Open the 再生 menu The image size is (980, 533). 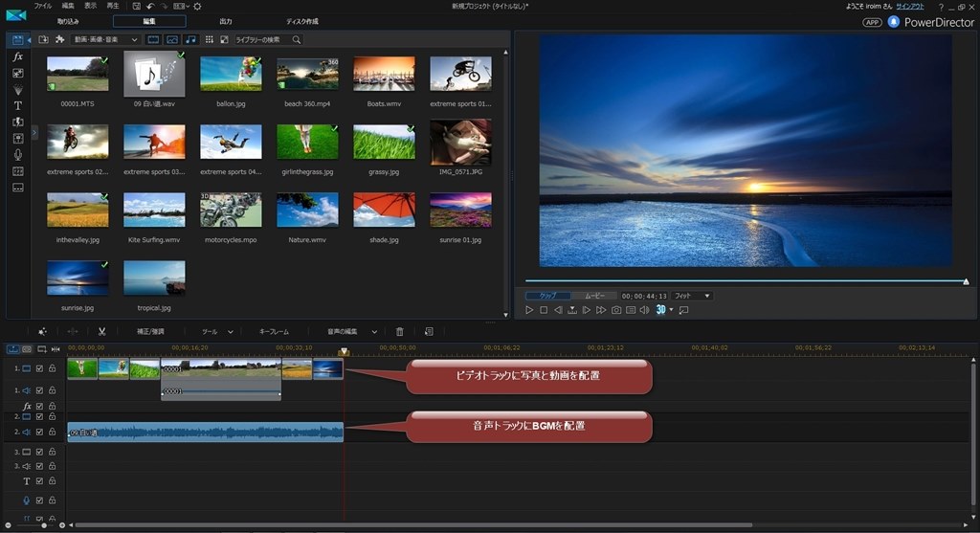[x=113, y=6]
